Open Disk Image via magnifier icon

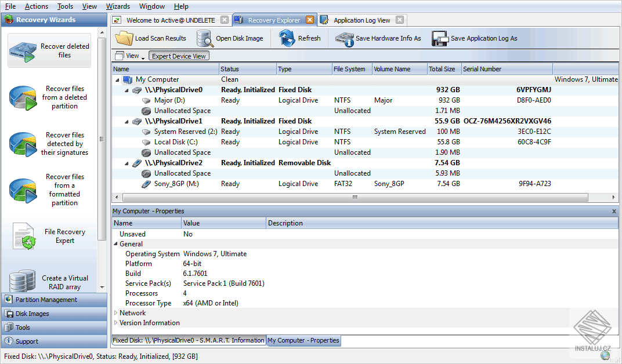(205, 38)
